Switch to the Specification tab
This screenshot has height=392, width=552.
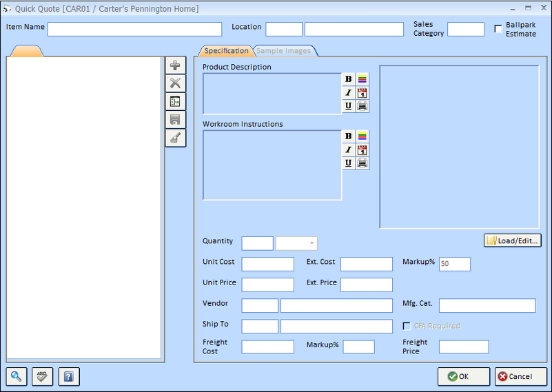(x=226, y=51)
